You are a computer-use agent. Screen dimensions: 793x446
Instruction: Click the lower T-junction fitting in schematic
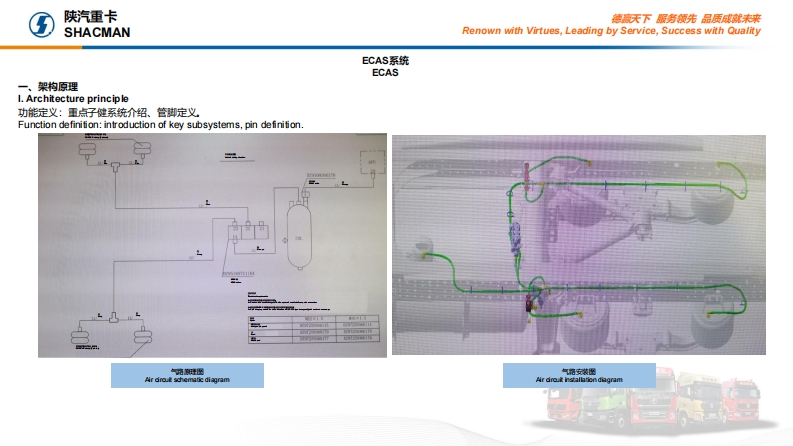[113, 317]
